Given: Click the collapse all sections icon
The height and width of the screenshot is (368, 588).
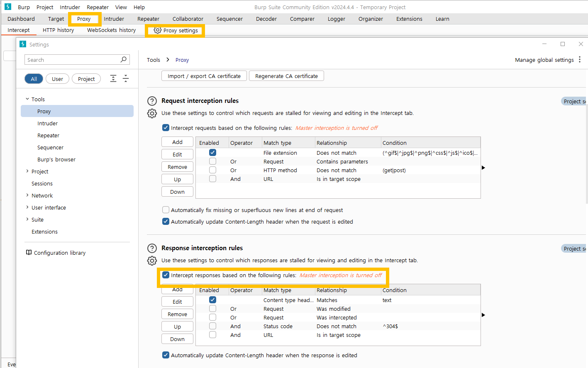Looking at the screenshot, I should click(126, 79).
